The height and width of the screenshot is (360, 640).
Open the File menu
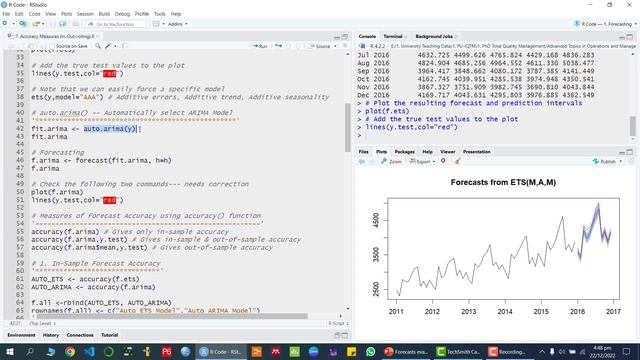pyautogui.click(x=6, y=14)
